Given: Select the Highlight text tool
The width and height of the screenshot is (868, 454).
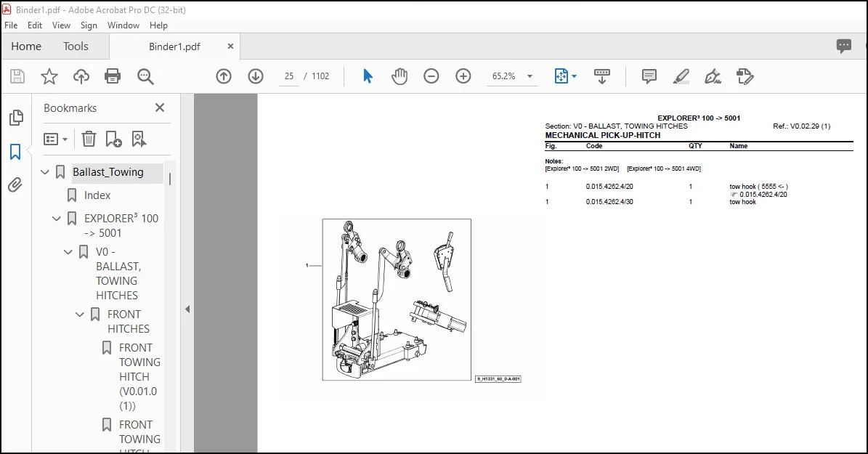Looking at the screenshot, I should 681,76.
